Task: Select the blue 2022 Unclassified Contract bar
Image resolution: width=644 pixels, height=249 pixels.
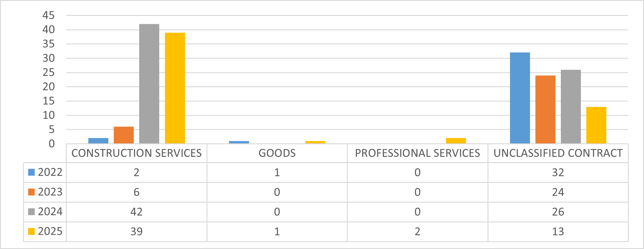Action: pos(520,98)
